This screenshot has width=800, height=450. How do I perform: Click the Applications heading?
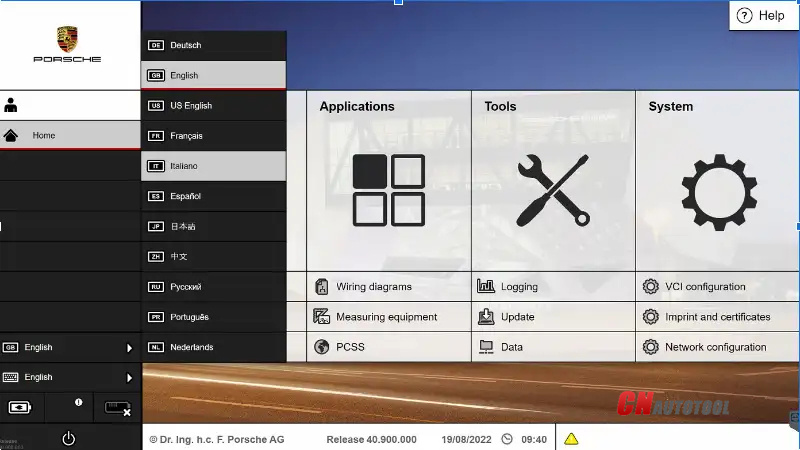pos(357,107)
